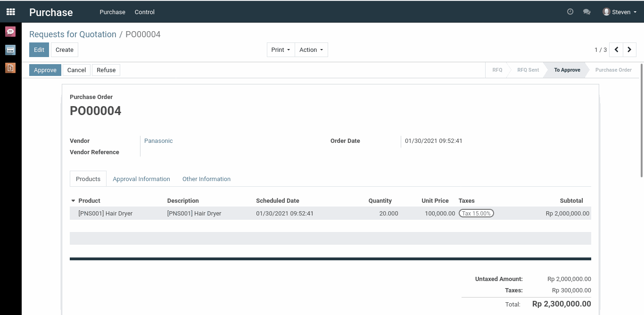
Task: Open the Control top menu
Action: pos(144,12)
